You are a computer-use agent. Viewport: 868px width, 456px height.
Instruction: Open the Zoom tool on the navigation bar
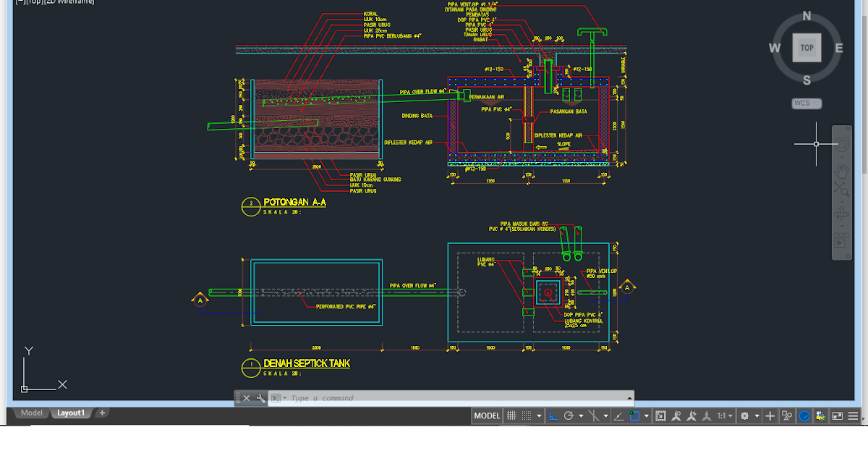841,190
